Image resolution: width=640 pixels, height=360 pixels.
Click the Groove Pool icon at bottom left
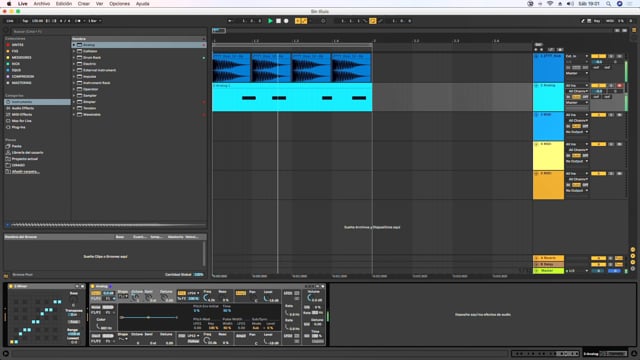tap(6, 275)
